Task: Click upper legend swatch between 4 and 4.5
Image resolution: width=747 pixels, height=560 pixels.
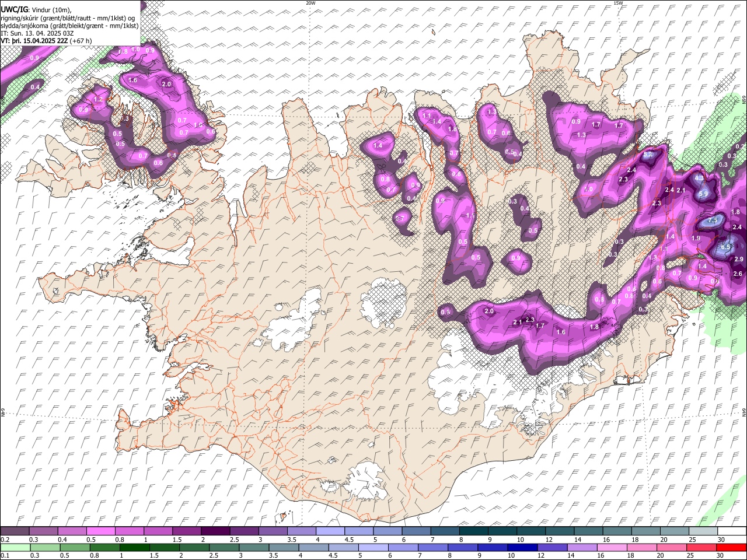Action: click(x=330, y=531)
